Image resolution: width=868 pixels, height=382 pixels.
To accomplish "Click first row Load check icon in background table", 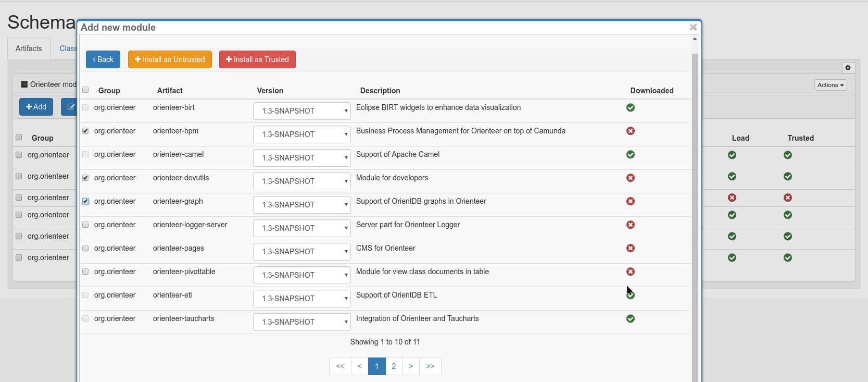I will (732, 155).
